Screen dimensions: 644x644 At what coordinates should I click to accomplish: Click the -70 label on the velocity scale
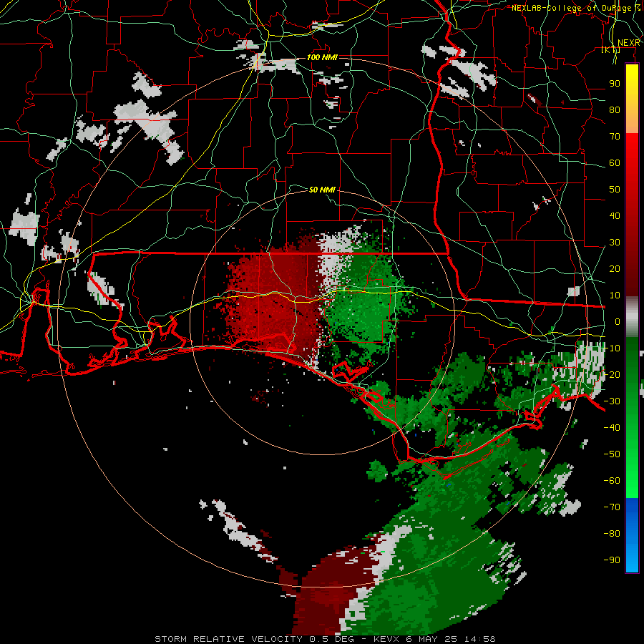coord(612,507)
